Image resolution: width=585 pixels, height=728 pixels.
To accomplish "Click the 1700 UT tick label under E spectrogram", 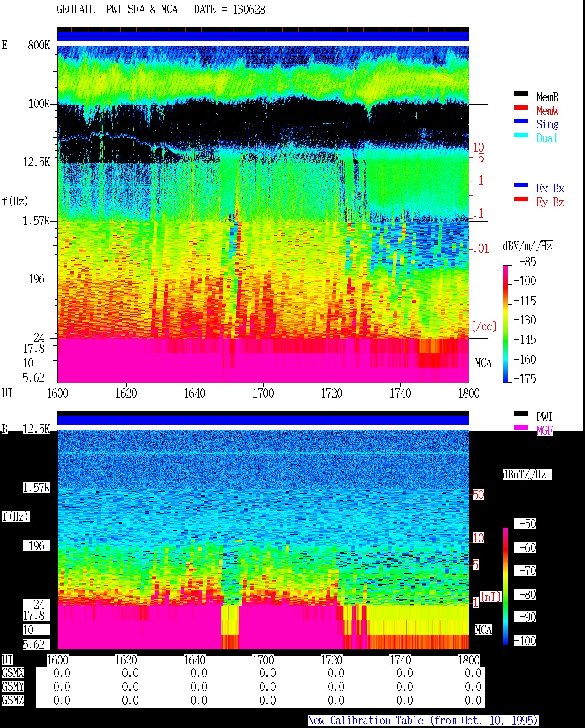I will click(263, 393).
